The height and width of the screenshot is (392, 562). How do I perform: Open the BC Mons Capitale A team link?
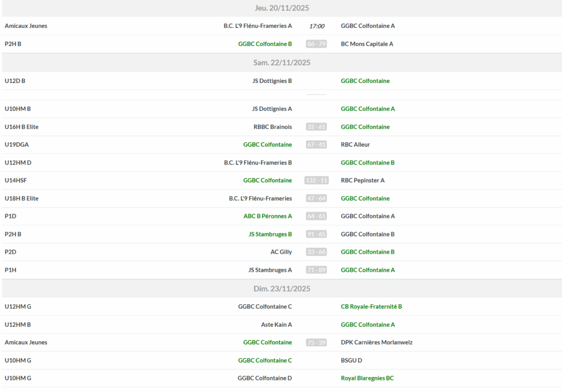[367, 44]
